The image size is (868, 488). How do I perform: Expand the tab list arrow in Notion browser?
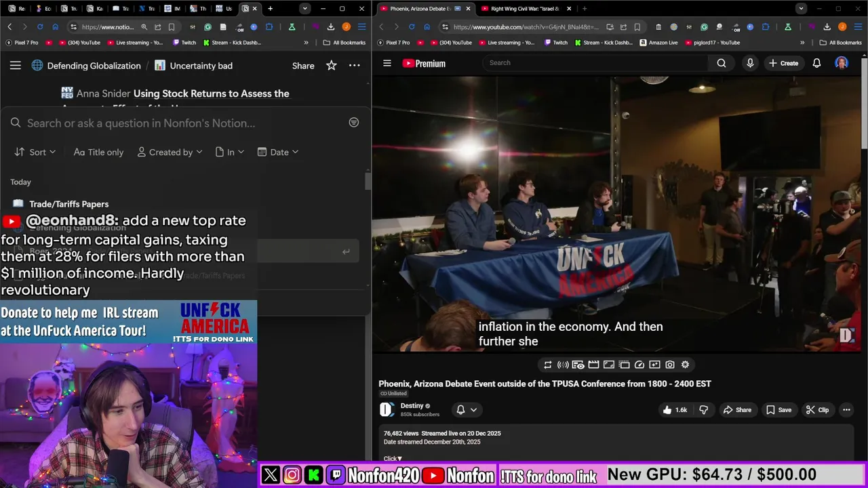tap(304, 8)
